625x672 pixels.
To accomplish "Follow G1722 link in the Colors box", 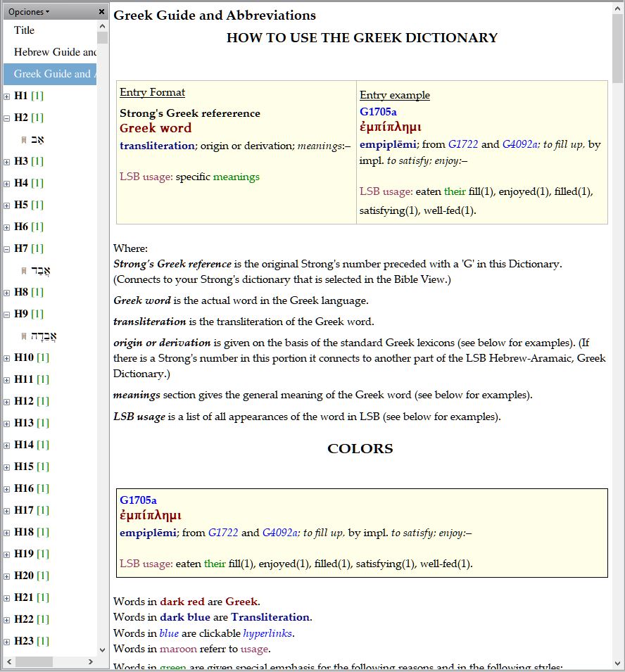I will [x=223, y=533].
